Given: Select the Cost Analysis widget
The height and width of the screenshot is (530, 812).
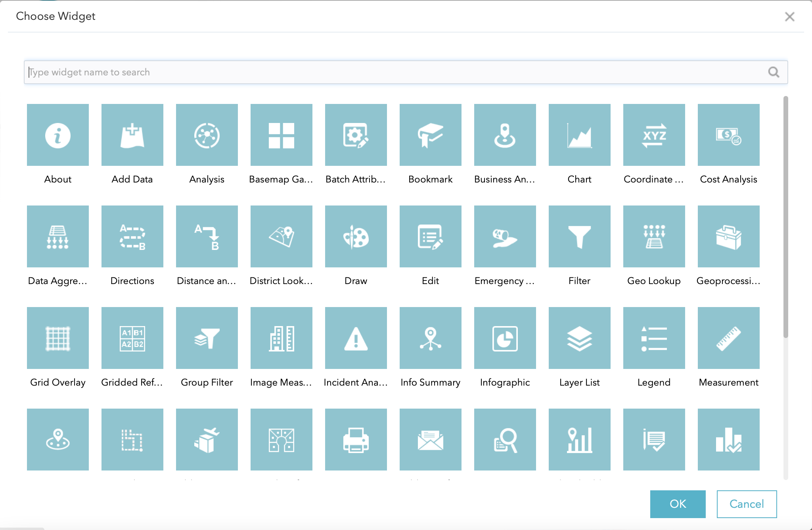Looking at the screenshot, I should point(729,135).
